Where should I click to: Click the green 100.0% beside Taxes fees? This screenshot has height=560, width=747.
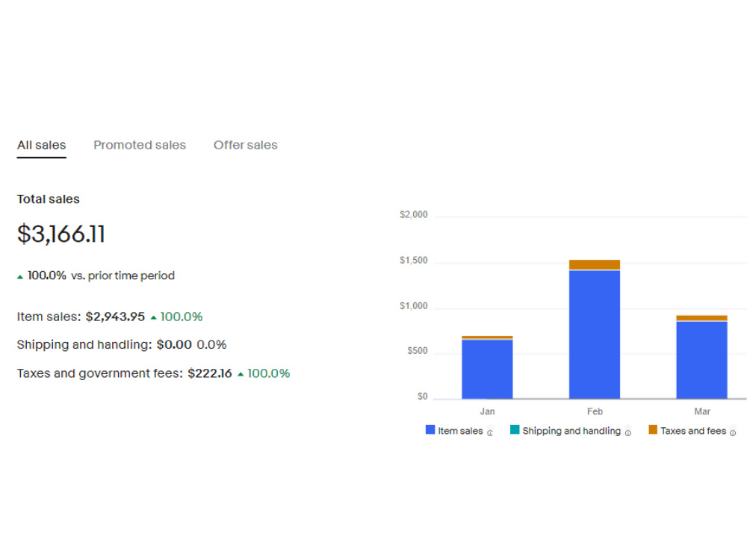tap(269, 373)
